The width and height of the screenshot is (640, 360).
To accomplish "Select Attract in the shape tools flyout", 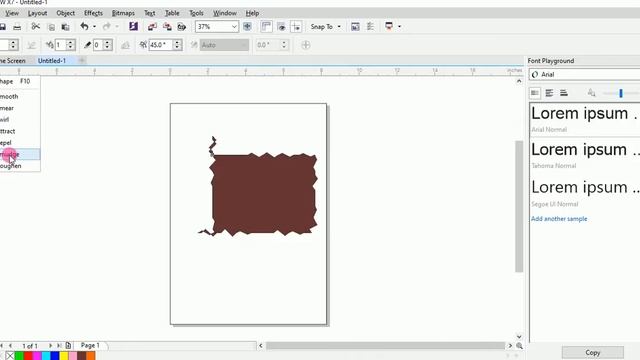I will click(x=20, y=131).
